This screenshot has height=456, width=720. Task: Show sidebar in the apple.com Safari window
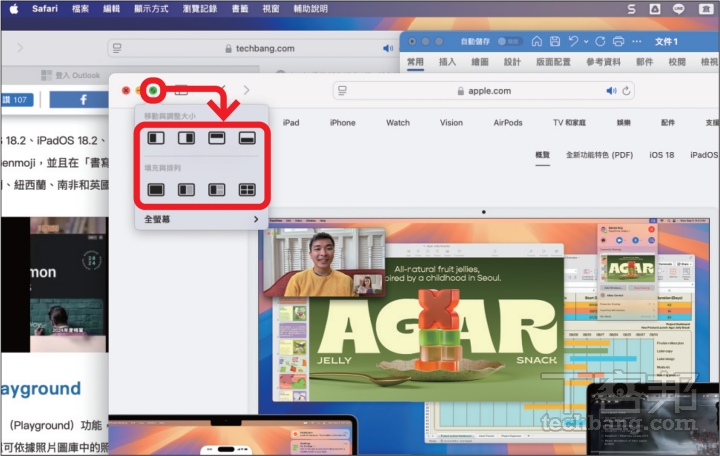click(x=181, y=90)
